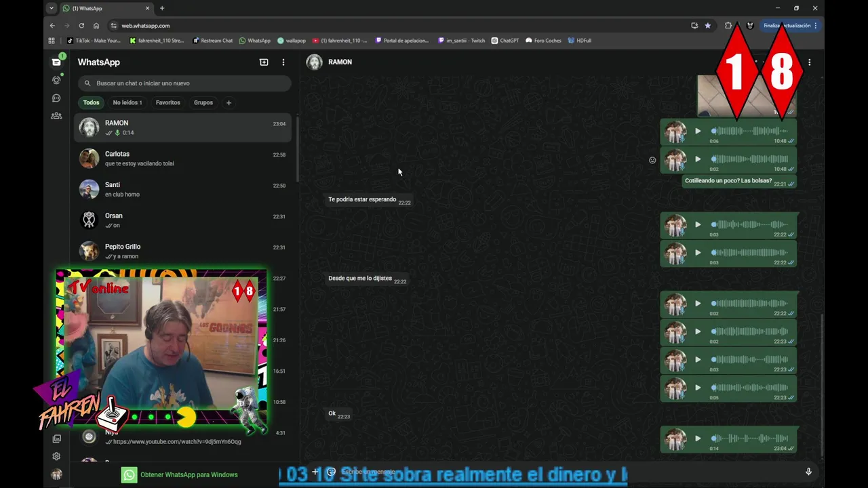868x488 pixels.
Task: Open the RAMON chat in the list
Action: point(183,127)
